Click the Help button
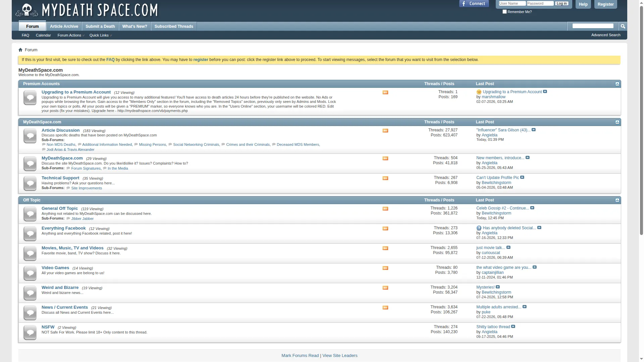Screen dimensions: 644x362 pos(583,4)
